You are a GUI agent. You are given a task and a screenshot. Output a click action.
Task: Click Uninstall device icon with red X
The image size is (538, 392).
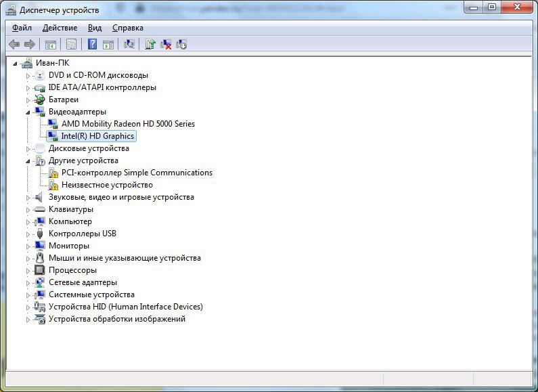(166, 44)
